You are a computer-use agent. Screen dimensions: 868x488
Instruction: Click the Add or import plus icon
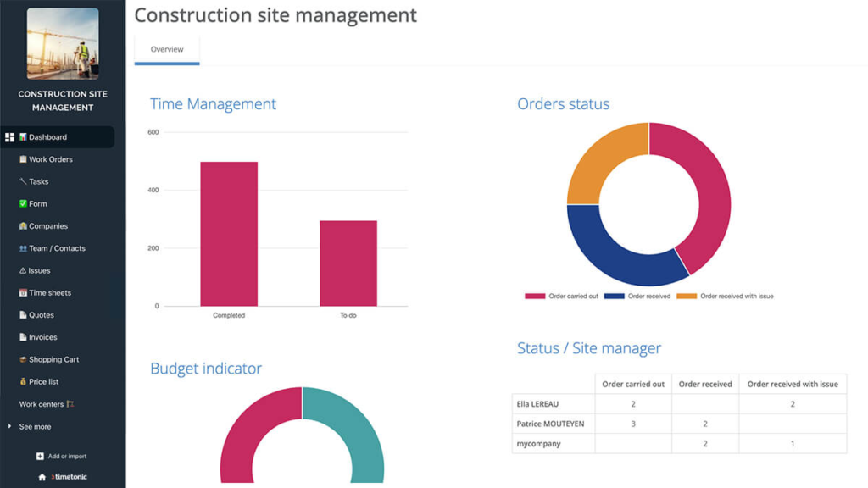[x=40, y=457]
